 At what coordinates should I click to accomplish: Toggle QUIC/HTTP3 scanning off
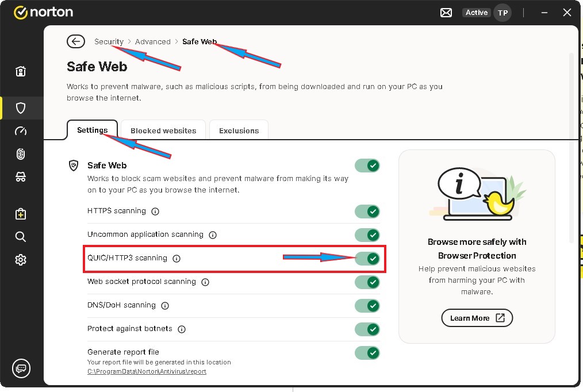click(367, 259)
